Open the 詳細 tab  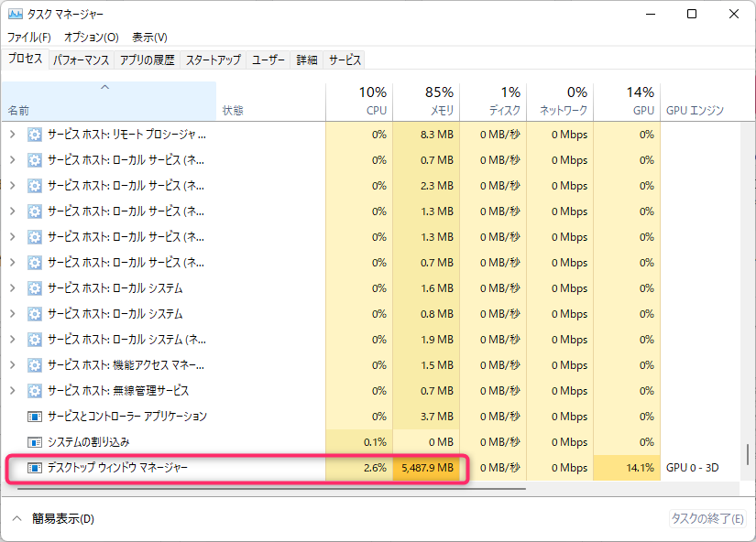307,60
